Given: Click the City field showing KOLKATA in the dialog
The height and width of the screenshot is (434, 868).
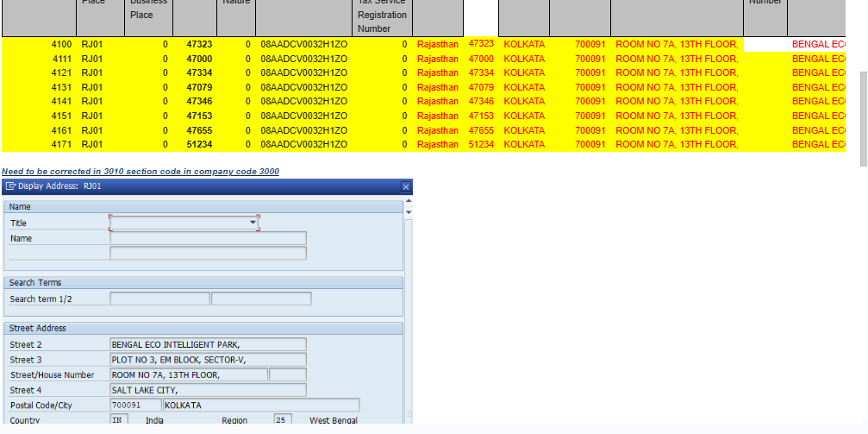Looking at the screenshot, I should click(261, 406).
